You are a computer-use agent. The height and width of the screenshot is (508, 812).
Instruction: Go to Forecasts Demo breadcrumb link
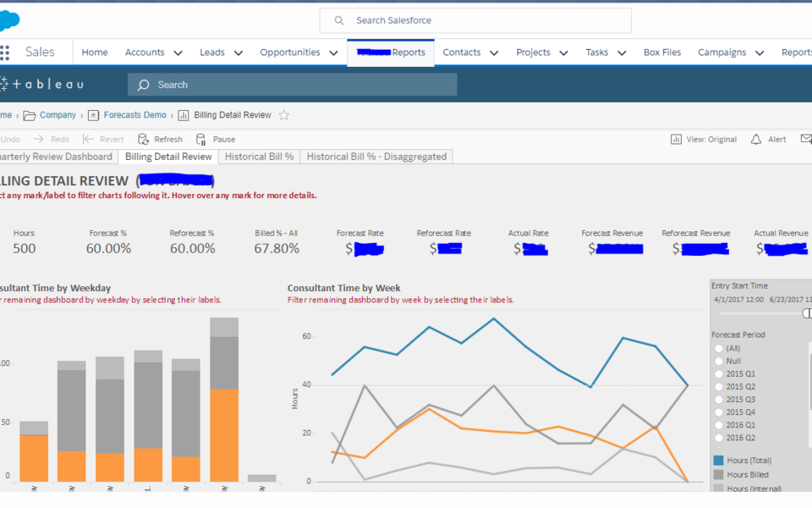(135, 115)
